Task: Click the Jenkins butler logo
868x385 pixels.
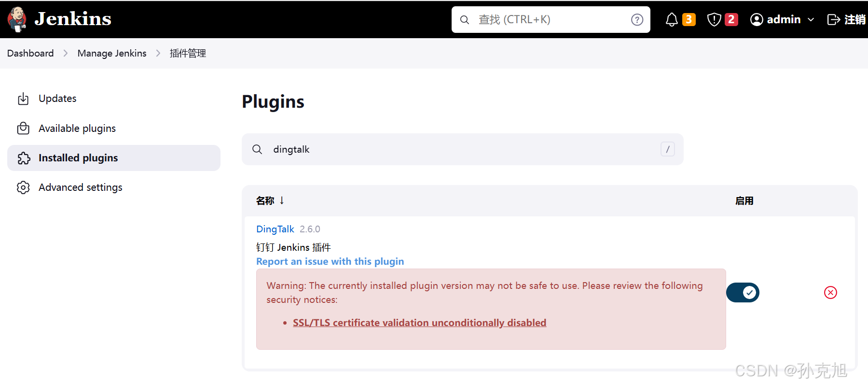Action: click(x=17, y=19)
